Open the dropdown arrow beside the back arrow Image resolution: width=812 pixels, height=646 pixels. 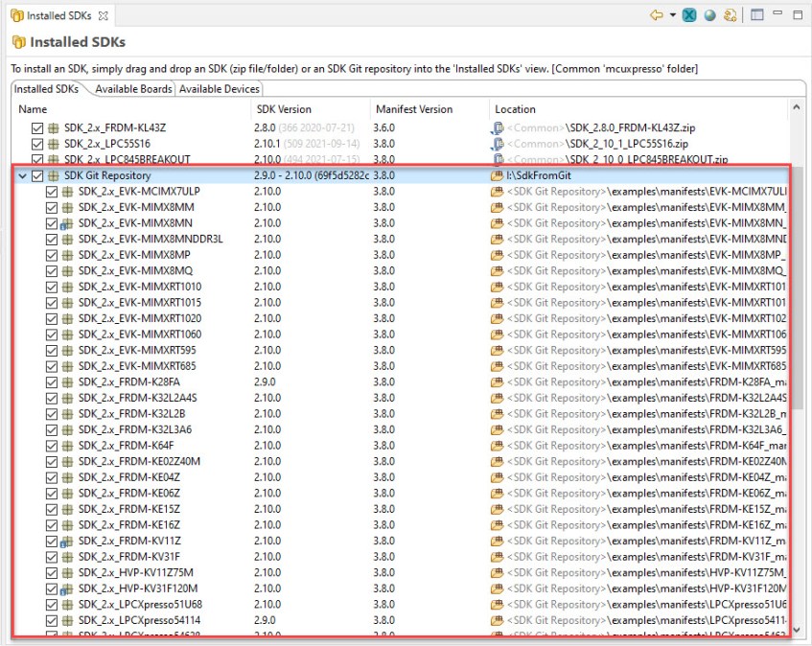673,15
